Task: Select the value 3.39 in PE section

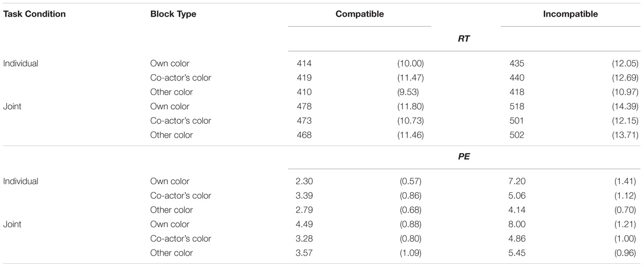Action: click(x=305, y=196)
